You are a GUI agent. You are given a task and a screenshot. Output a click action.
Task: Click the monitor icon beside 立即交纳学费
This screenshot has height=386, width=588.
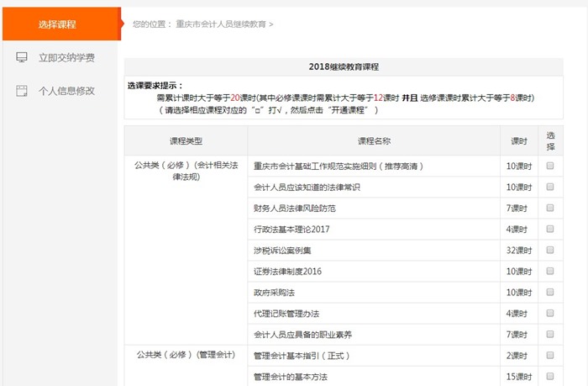[22, 57]
